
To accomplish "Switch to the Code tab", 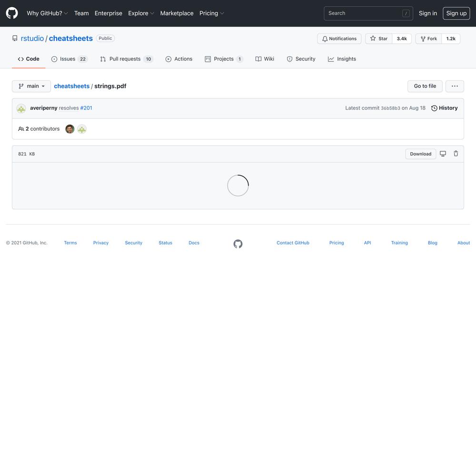I will [29, 59].
